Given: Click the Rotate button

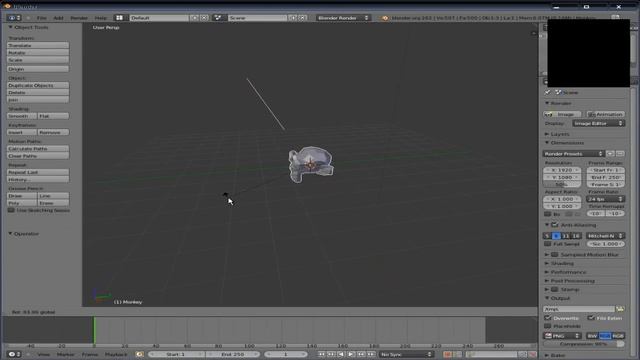Looking at the screenshot, I should [38, 53].
